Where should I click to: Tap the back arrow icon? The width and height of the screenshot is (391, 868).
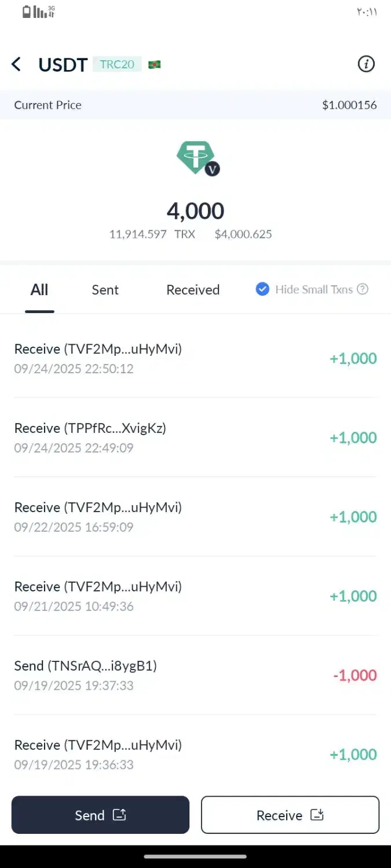click(16, 64)
